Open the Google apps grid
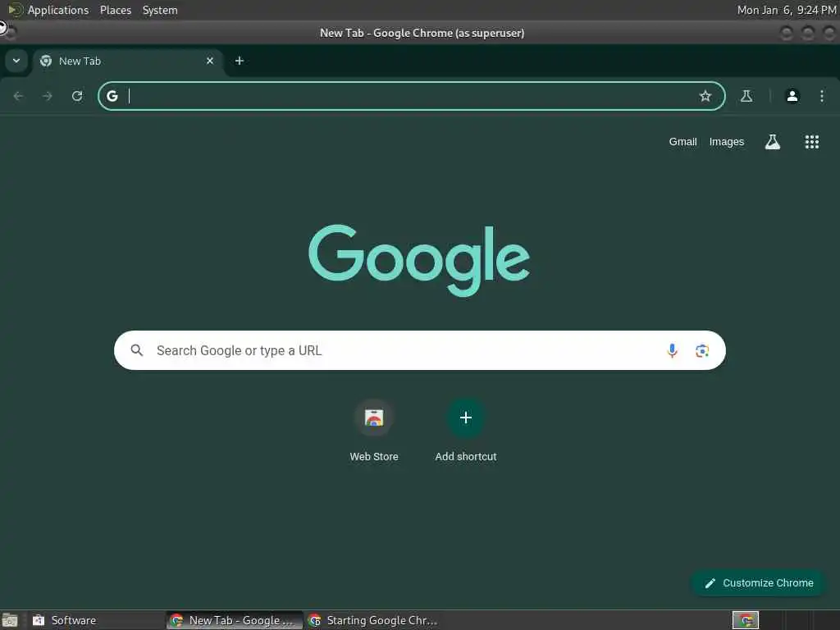 pos(811,142)
